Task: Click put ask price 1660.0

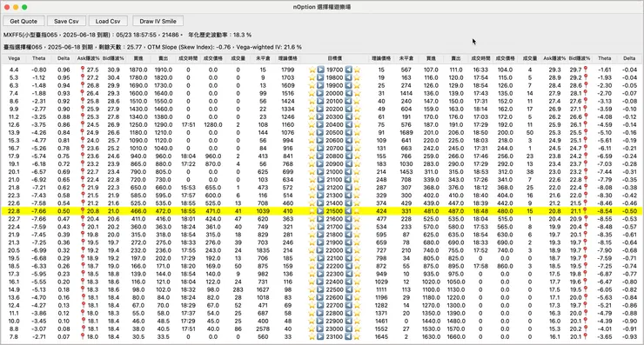Action: click(x=456, y=336)
